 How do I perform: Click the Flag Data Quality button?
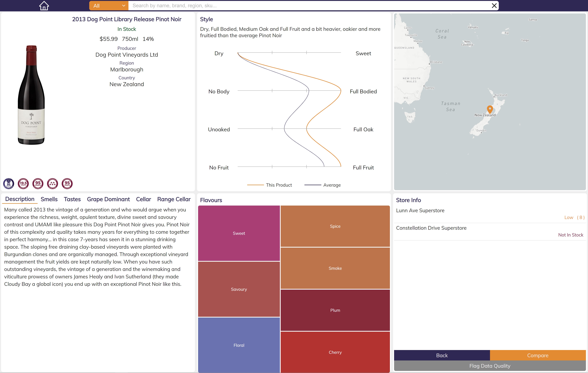(490, 366)
